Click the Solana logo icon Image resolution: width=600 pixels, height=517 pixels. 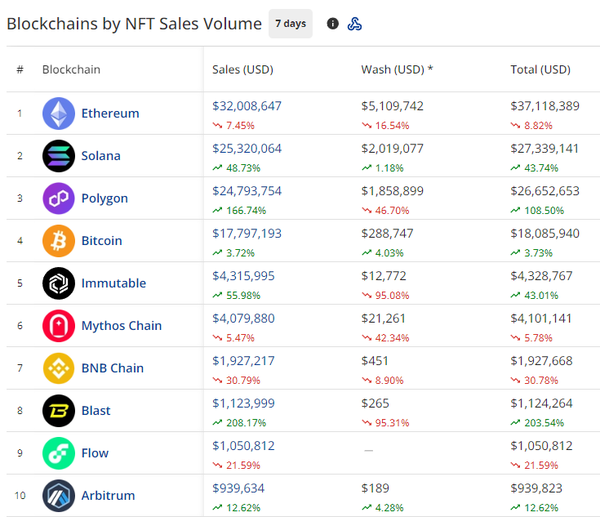point(58,156)
